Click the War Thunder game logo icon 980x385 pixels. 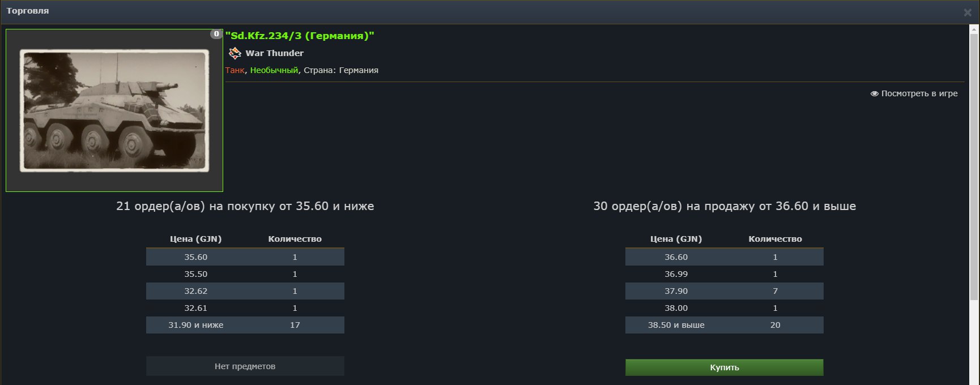235,53
